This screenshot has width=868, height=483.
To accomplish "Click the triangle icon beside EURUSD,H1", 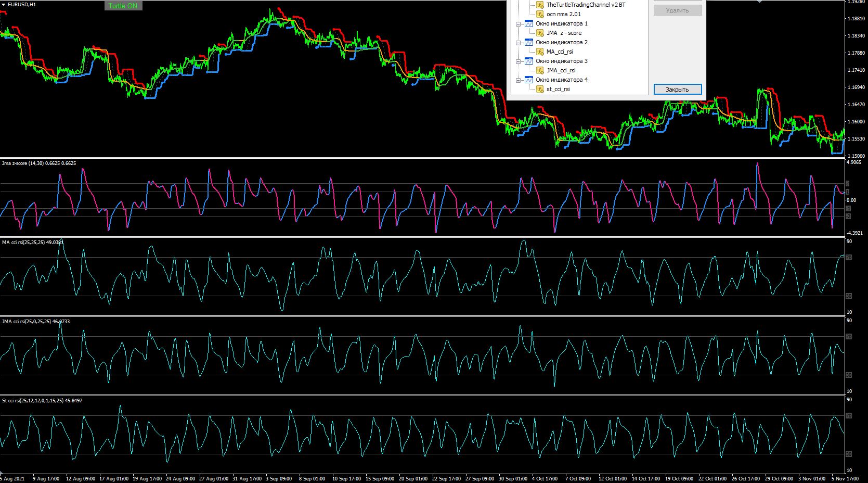I will coord(4,4).
